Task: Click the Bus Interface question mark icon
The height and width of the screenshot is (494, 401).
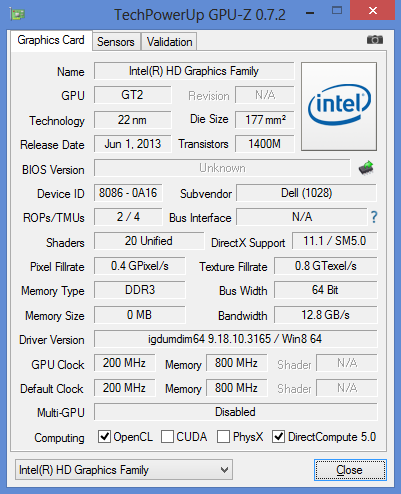Action: [x=374, y=217]
